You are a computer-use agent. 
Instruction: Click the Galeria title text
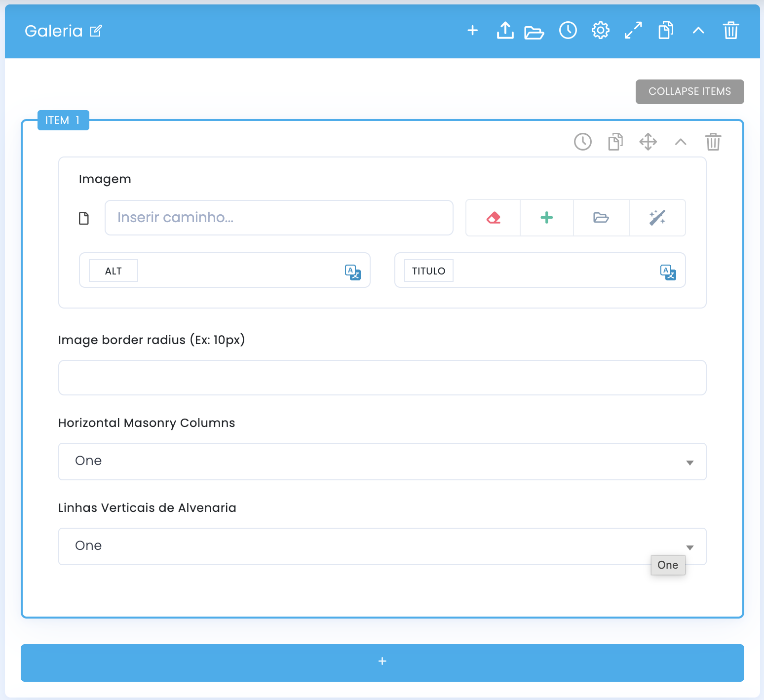click(x=54, y=31)
